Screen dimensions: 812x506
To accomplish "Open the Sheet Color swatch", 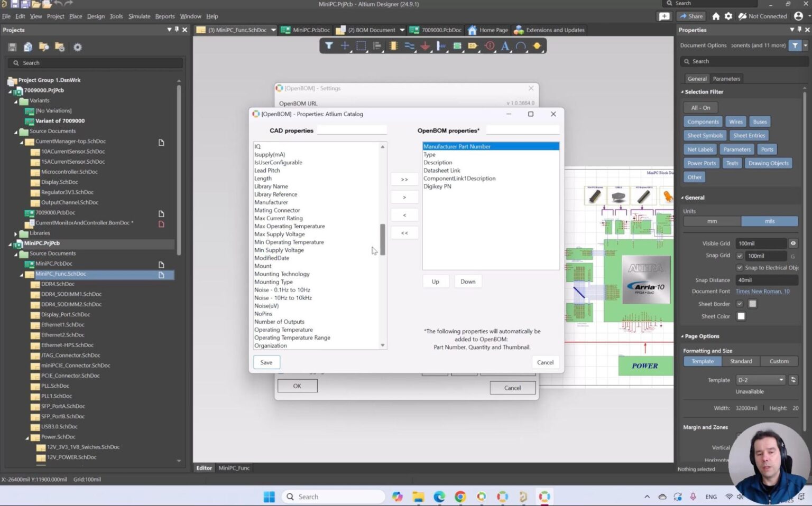I will pyautogui.click(x=741, y=316).
